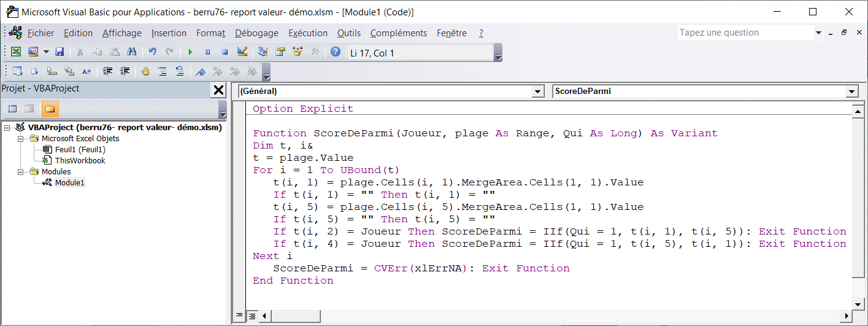Click the Save floppy disk icon
The height and width of the screenshot is (326, 868).
pos(60,53)
